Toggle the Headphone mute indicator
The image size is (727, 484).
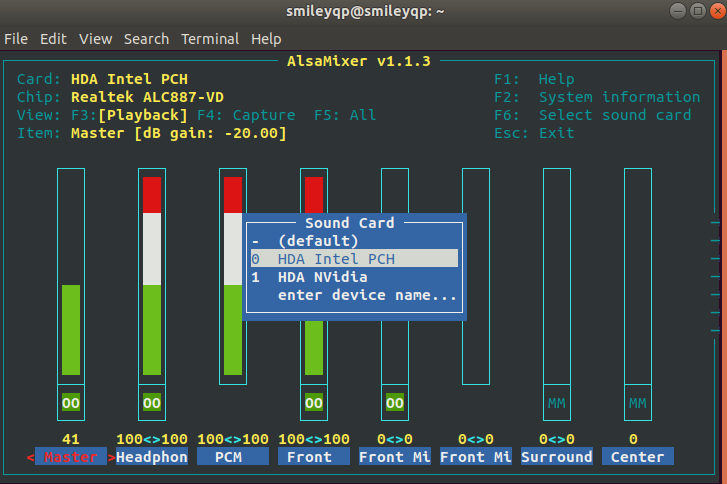152,403
